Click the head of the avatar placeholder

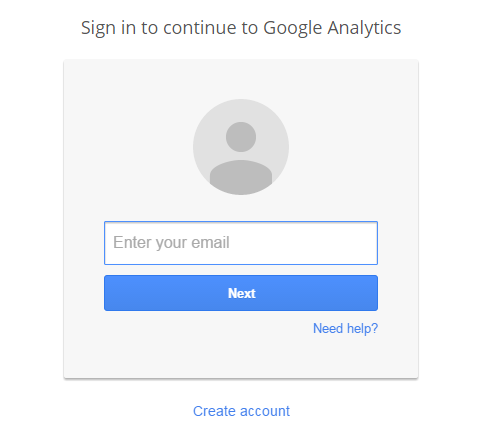(x=241, y=137)
